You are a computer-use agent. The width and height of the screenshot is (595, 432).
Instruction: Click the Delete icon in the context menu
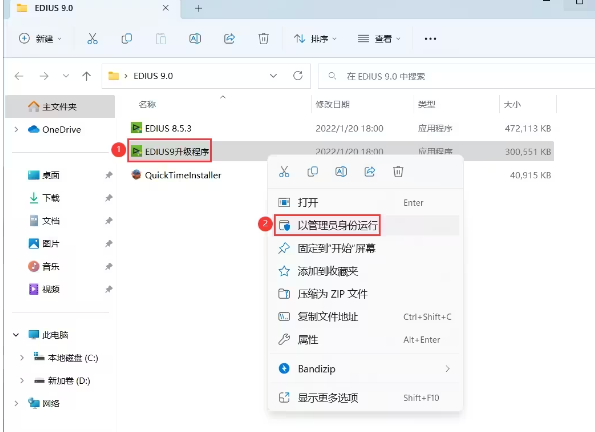398,172
